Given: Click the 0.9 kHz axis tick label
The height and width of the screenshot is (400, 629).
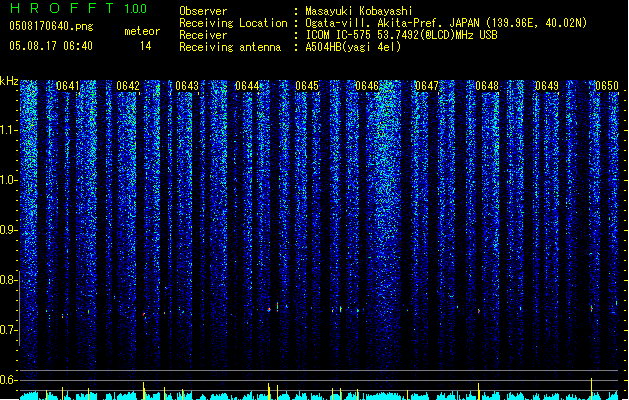Looking at the screenshot, I should coord(8,230).
